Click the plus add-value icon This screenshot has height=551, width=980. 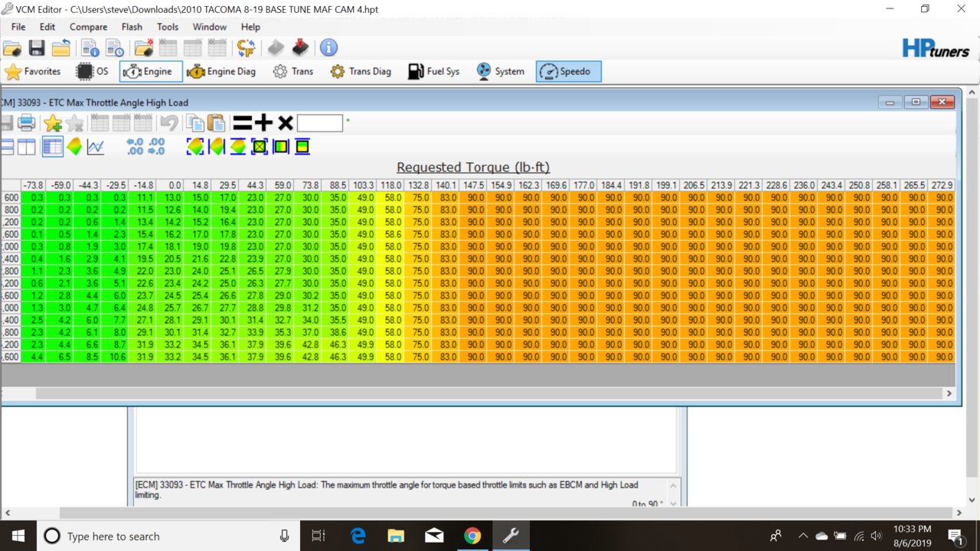[x=263, y=123]
